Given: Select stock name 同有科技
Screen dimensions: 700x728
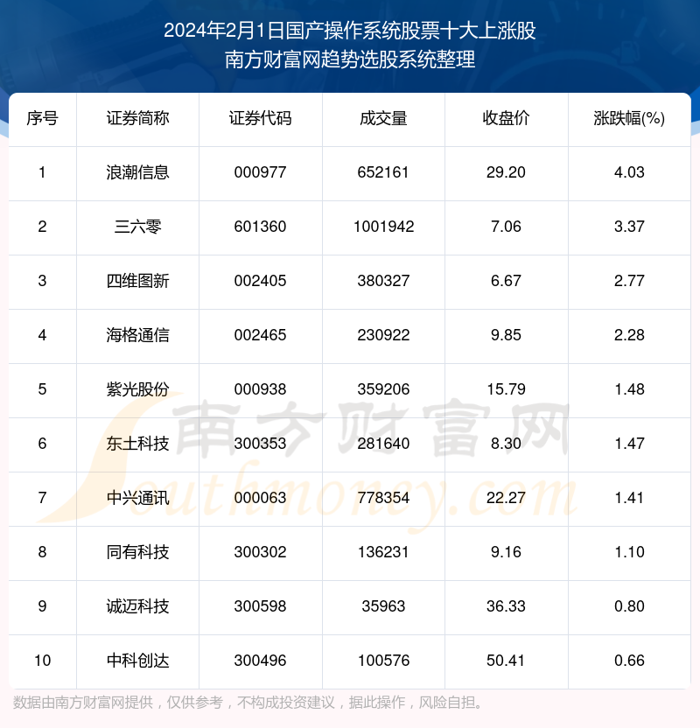Looking at the screenshot, I should coord(138,552).
